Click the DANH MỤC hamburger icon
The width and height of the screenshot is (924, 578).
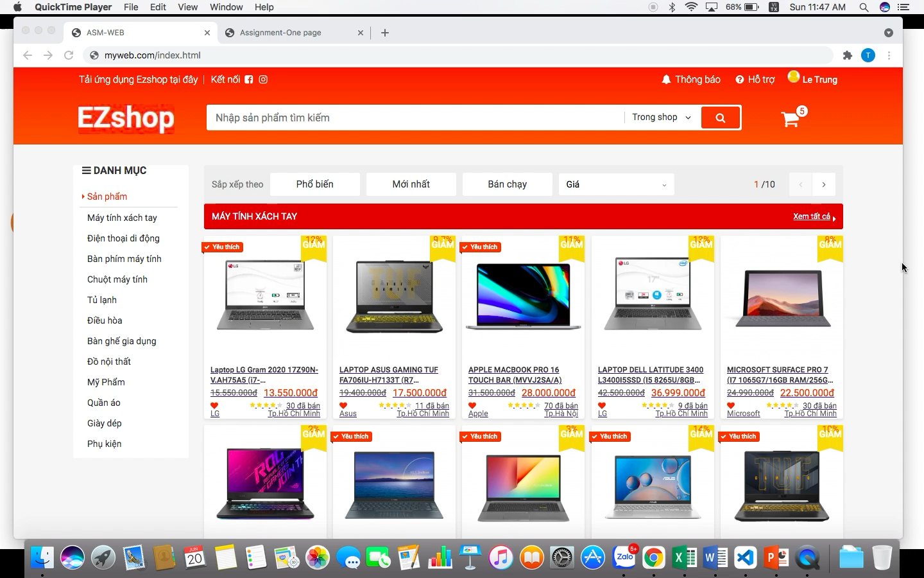coord(85,170)
